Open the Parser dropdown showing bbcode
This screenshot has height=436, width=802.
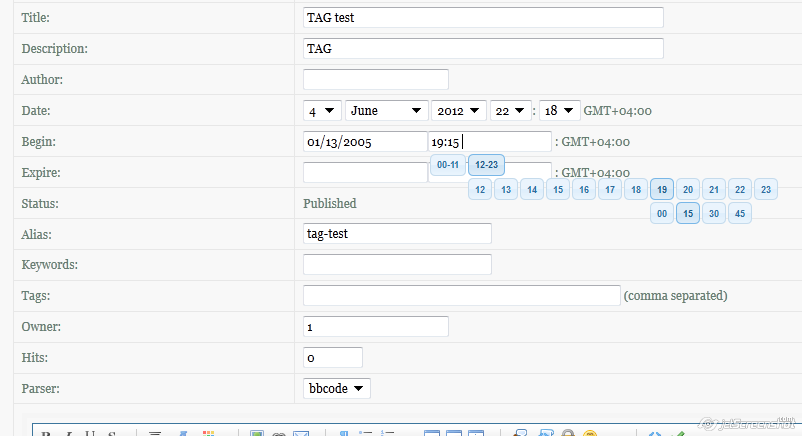[x=337, y=388]
